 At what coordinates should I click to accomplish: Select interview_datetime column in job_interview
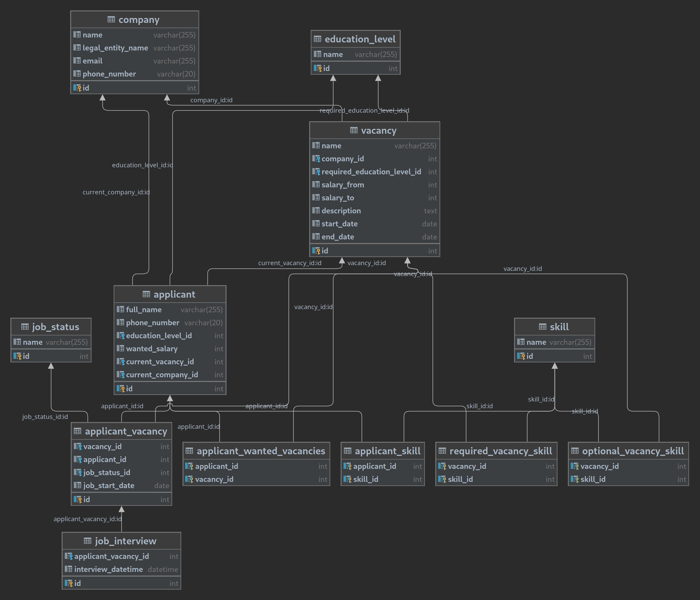pos(108,570)
